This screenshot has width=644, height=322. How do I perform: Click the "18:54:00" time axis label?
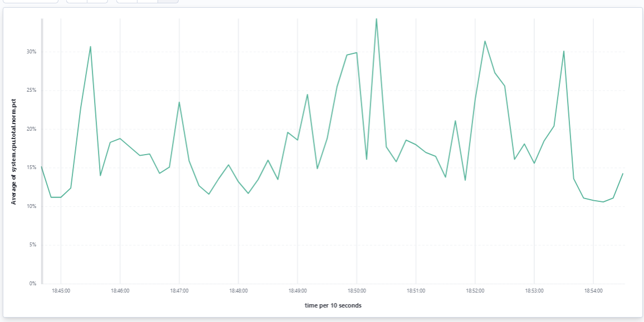[x=593, y=290]
